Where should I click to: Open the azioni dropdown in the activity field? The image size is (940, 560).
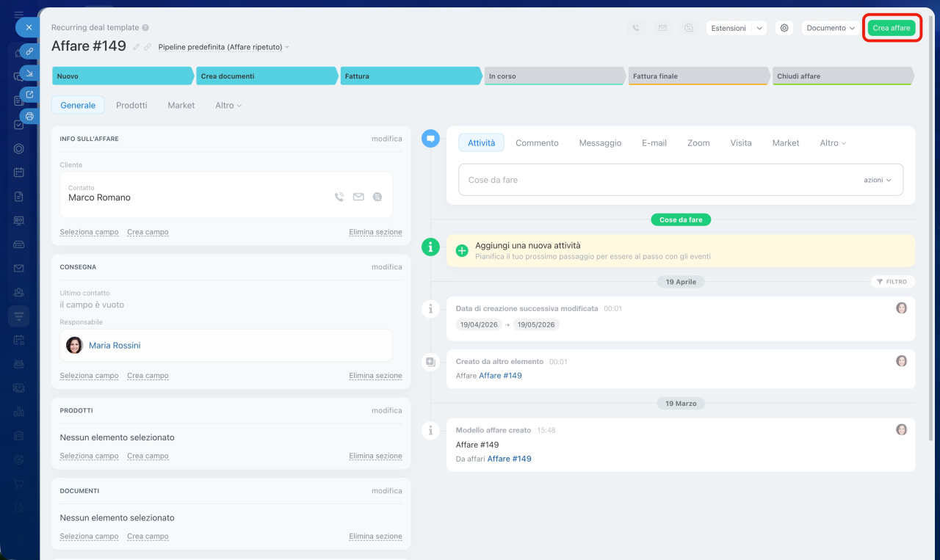[x=877, y=180]
